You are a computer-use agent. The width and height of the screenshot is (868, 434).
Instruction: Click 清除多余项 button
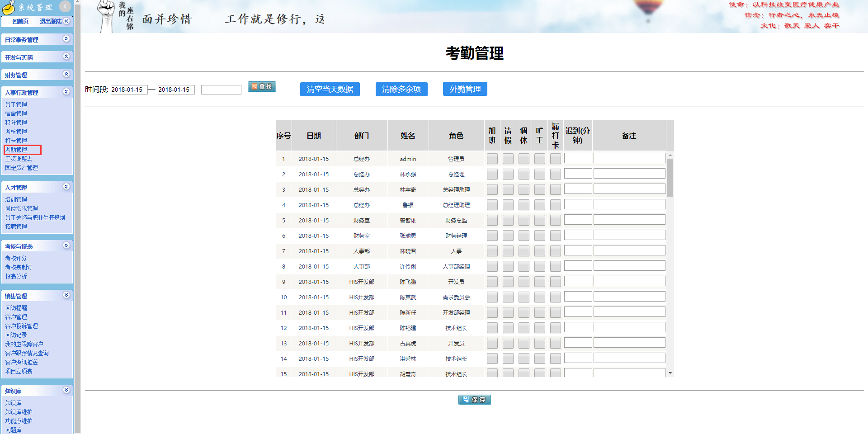(401, 89)
